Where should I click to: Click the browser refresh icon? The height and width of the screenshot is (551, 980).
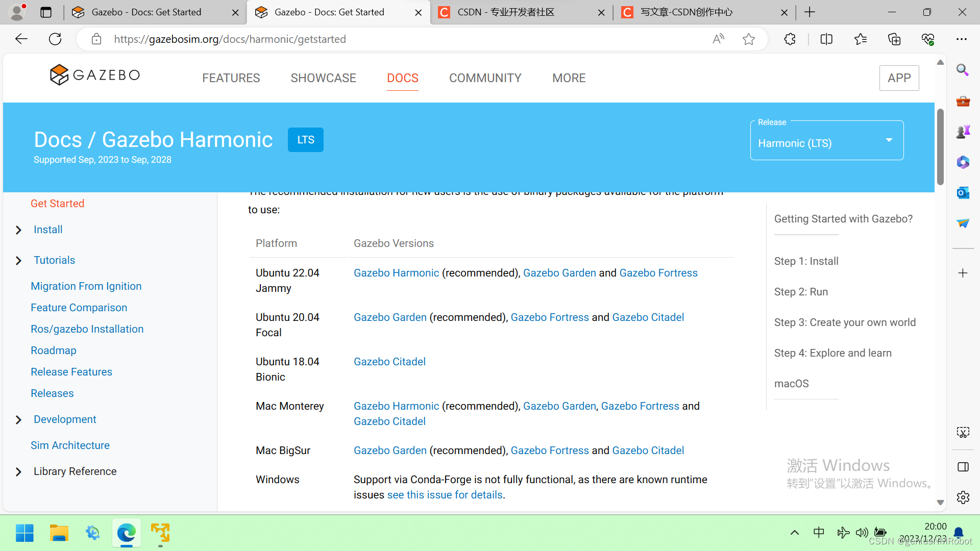click(x=55, y=39)
